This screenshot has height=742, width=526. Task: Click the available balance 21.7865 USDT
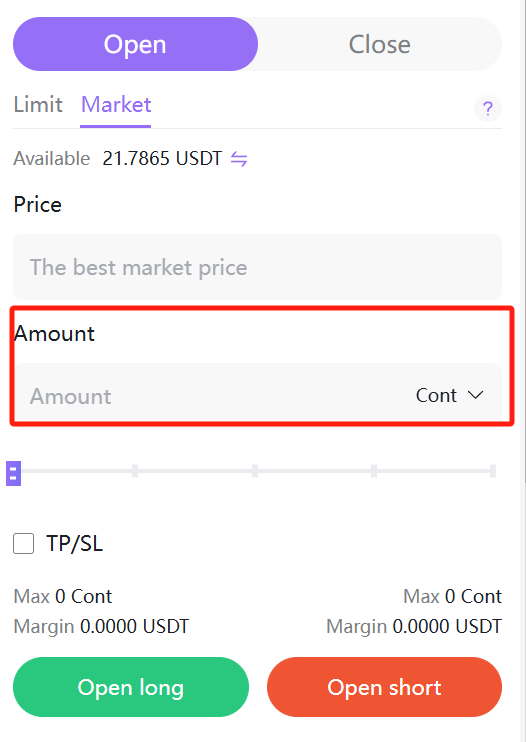tap(162, 159)
